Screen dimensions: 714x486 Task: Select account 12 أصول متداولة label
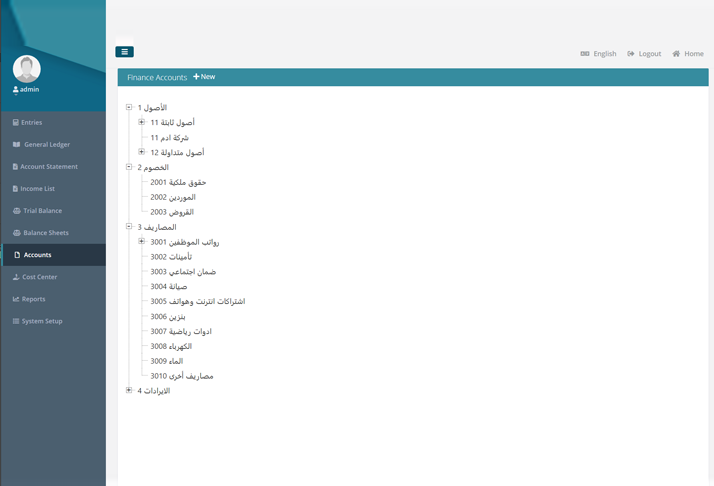click(178, 153)
